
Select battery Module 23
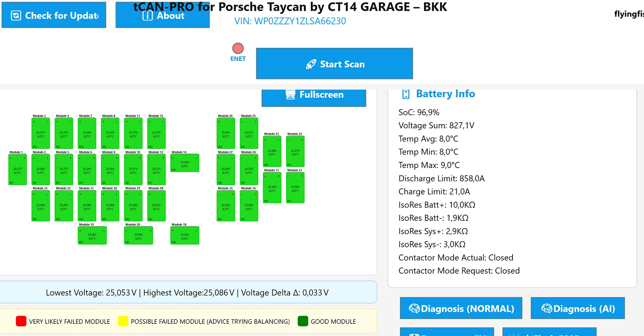272,151
